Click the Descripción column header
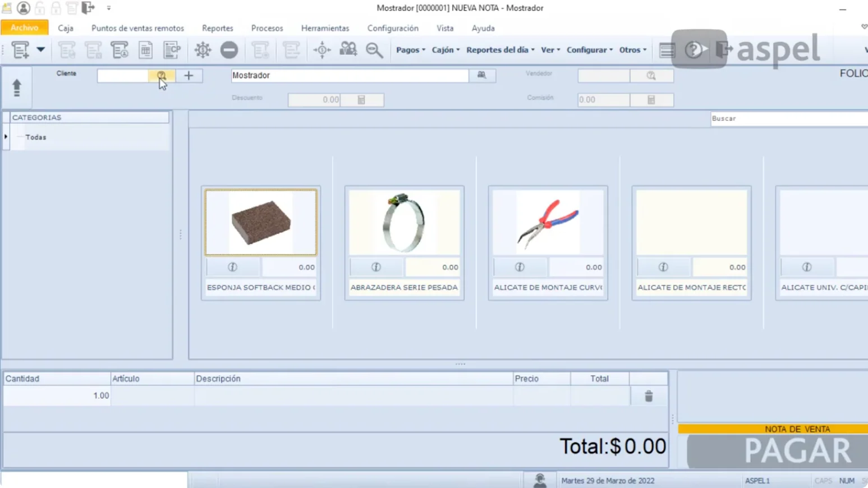The image size is (868, 488). pyautogui.click(x=353, y=379)
